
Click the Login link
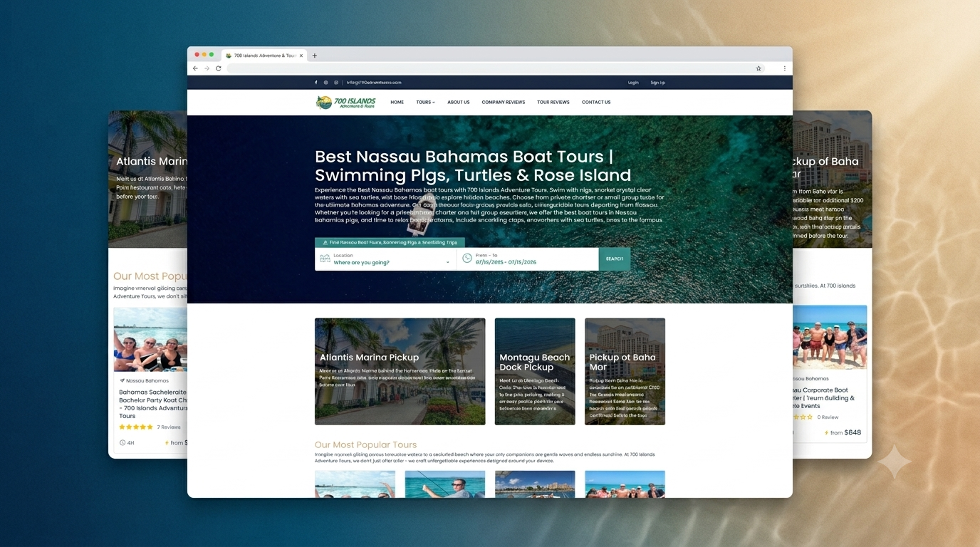coord(633,83)
